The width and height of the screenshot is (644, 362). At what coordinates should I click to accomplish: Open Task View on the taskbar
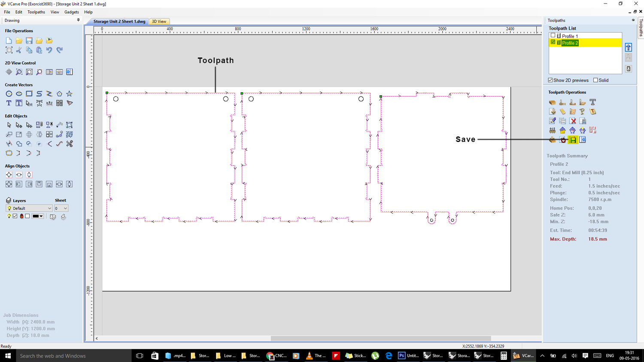[x=140, y=356]
